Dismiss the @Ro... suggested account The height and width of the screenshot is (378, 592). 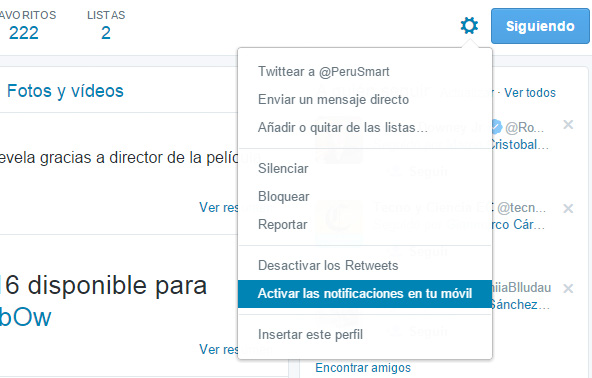pos(568,125)
